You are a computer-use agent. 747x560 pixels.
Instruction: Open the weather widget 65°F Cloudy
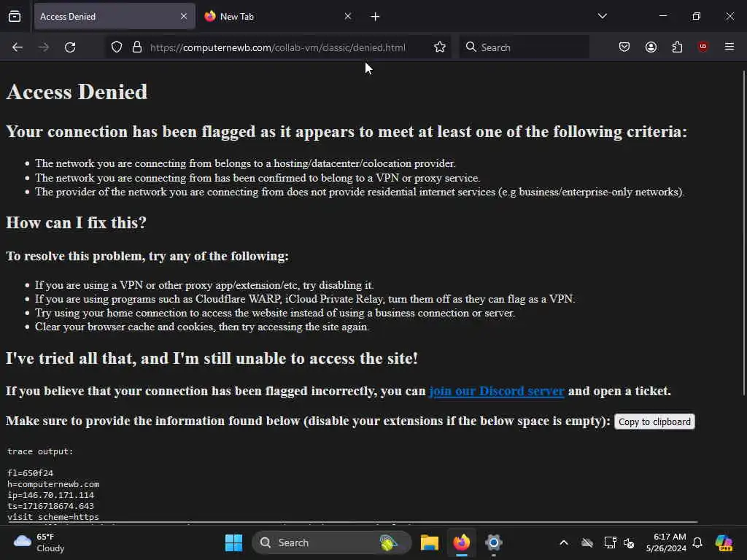pos(39,542)
